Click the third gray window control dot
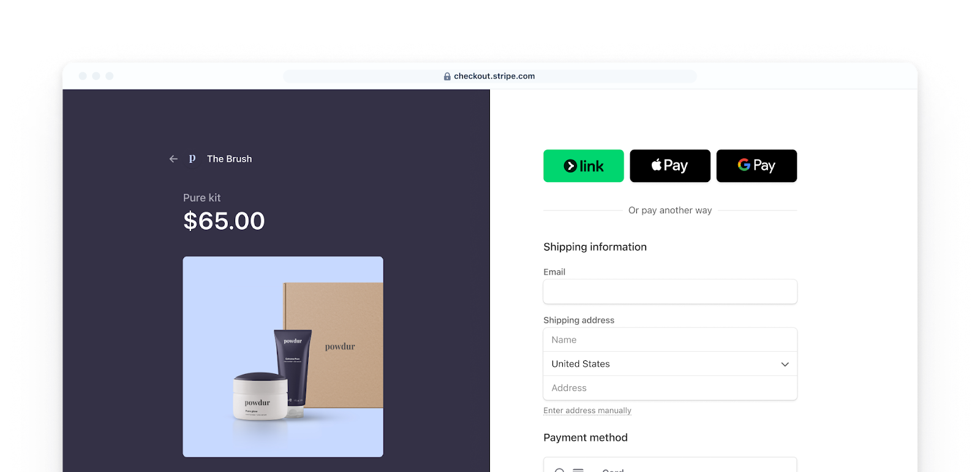The height and width of the screenshot is (472, 980). (x=110, y=76)
